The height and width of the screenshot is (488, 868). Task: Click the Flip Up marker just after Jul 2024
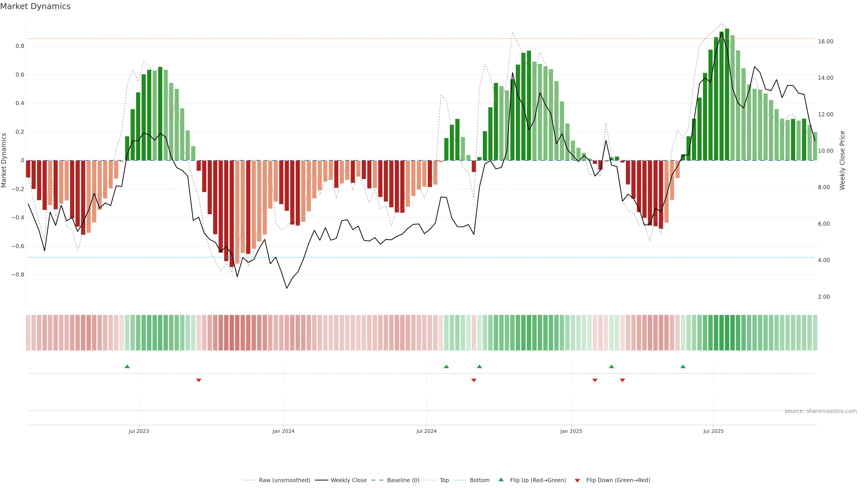[x=446, y=366]
